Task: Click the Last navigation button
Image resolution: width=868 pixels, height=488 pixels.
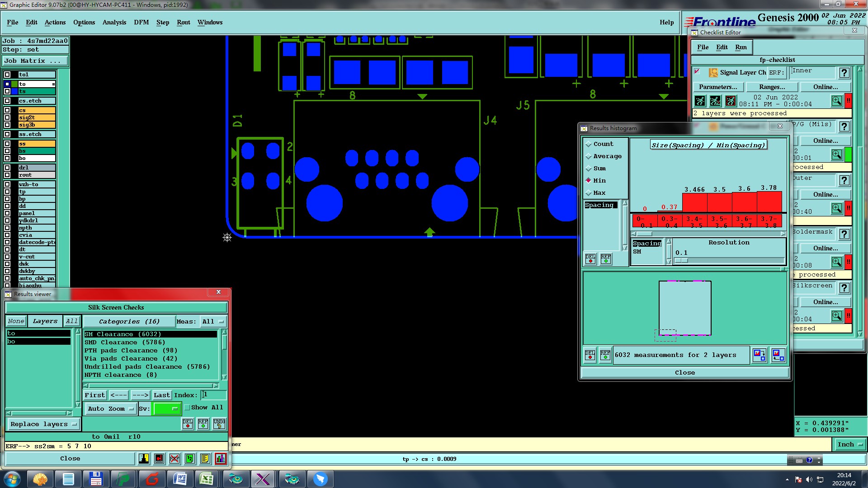Action: click(x=161, y=395)
